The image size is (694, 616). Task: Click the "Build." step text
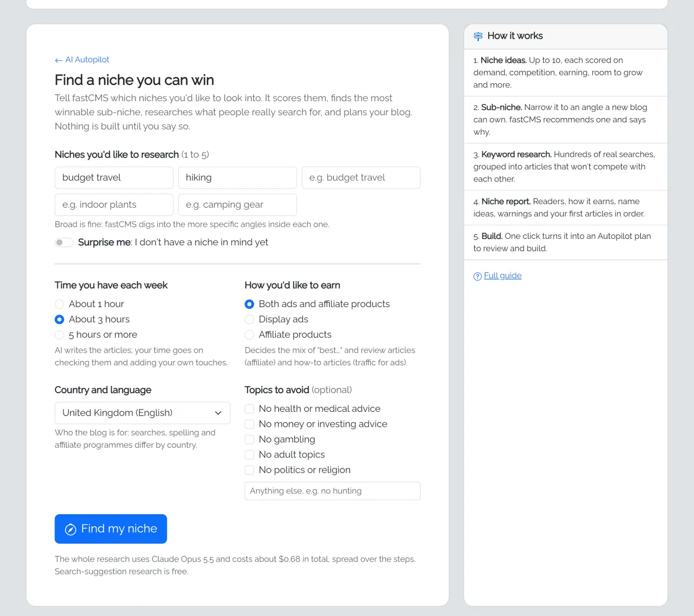pyautogui.click(x=492, y=236)
